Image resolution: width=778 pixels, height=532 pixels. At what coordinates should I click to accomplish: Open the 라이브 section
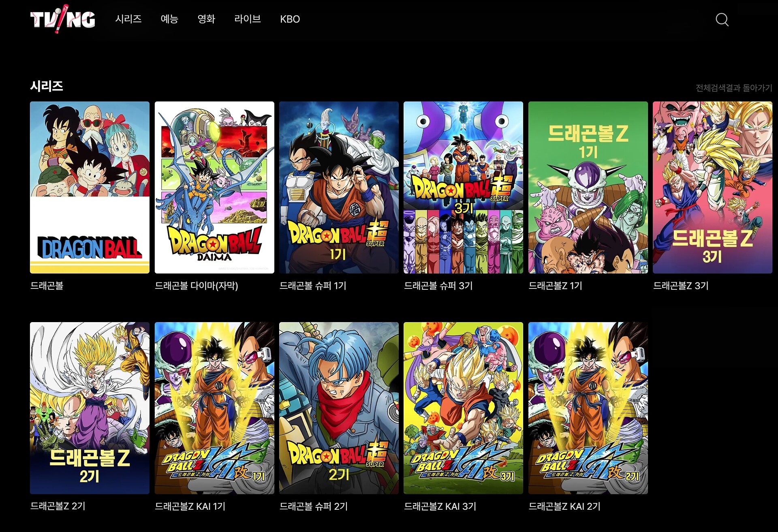tap(247, 19)
